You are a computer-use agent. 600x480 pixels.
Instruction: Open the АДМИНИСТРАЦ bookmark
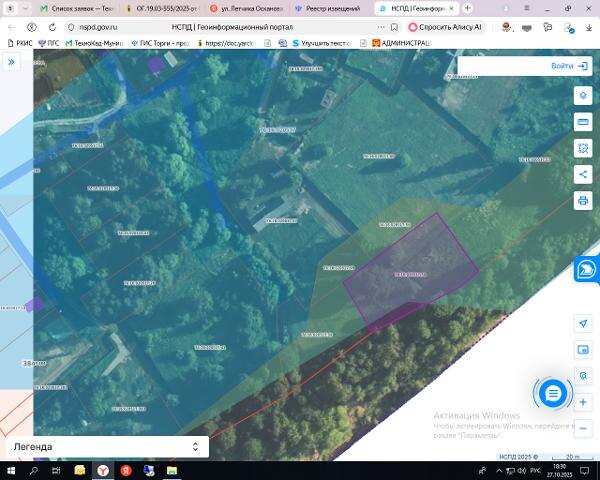(402, 43)
